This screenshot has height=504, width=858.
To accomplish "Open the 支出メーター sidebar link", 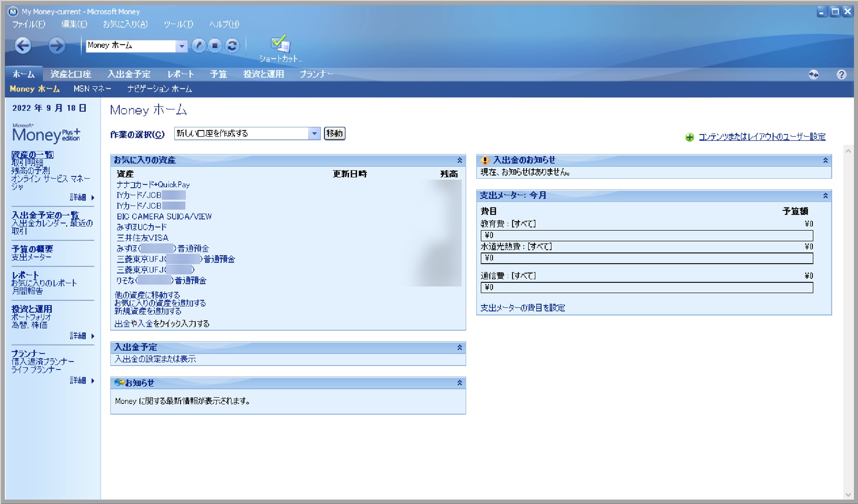I will pyautogui.click(x=31, y=257).
